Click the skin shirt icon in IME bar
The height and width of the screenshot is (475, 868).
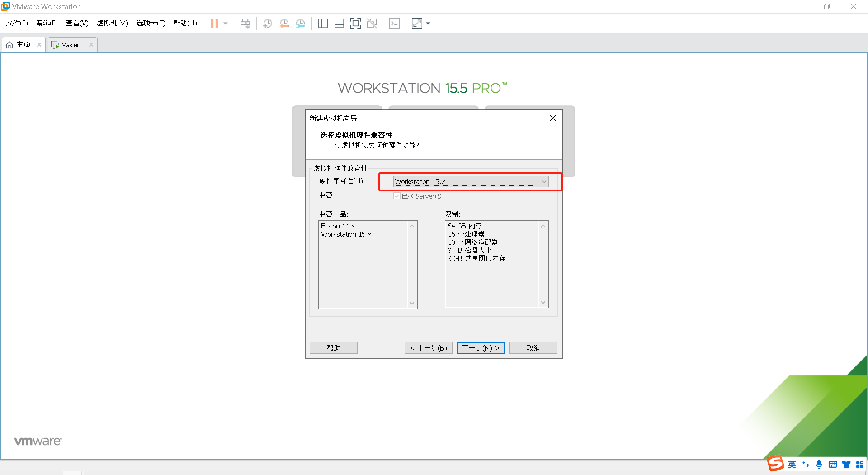click(x=846, y=465)
